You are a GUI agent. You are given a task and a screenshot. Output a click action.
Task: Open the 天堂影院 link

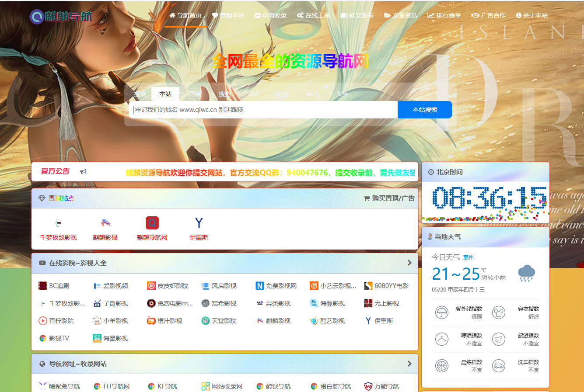point(224,321)
